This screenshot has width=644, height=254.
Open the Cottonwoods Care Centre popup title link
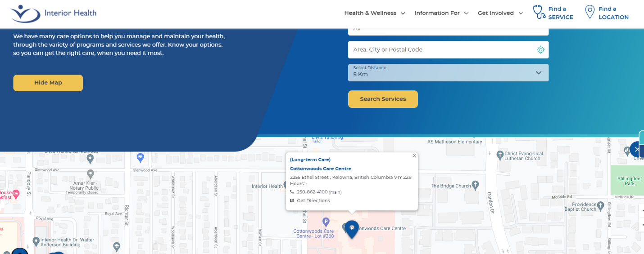pyautogui.click(x=320, y=169)
